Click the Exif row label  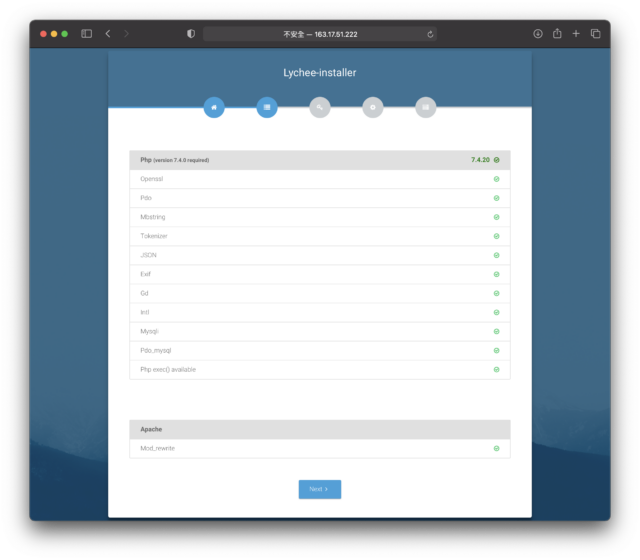(145, 274)
